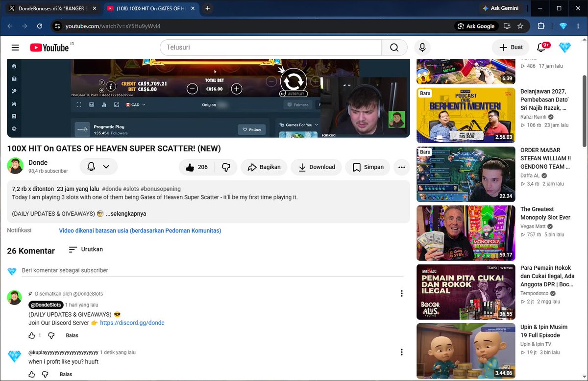Click the address bar URL
The height and width of the screenshot is (381, 588).
(113, 26)
